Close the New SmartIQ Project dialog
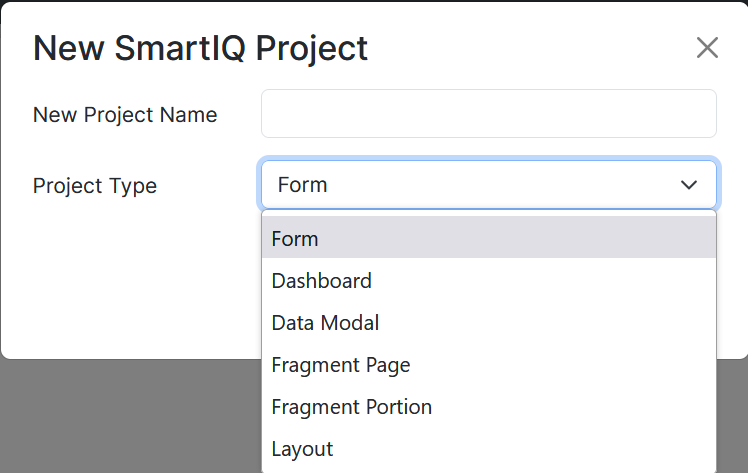Screen dimensions: 748x473 707,48
